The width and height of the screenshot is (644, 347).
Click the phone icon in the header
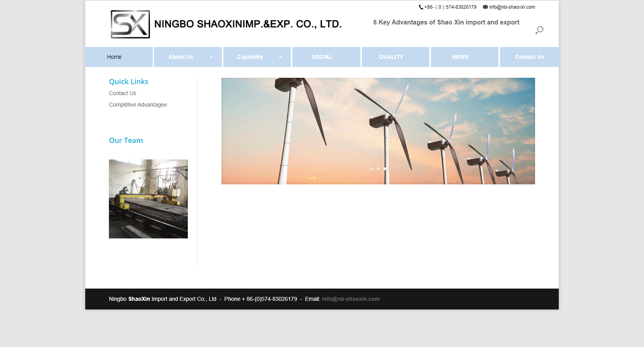point(421,7)
